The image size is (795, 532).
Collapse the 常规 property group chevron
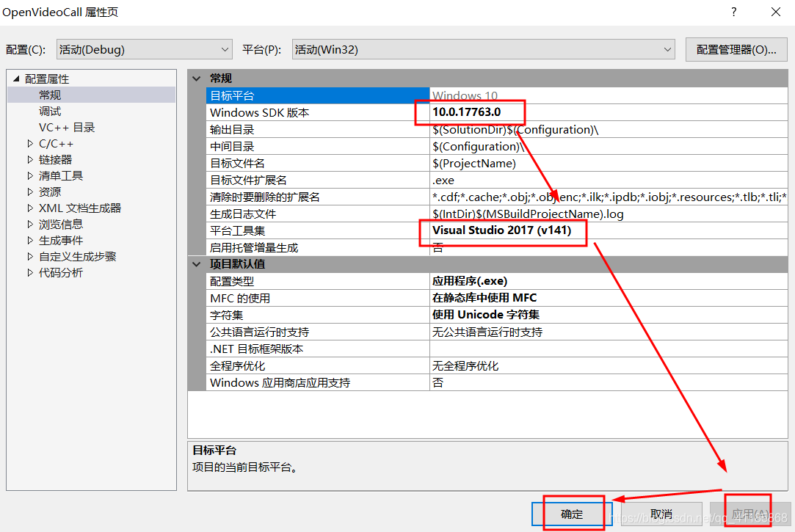(x=197, y=79)
